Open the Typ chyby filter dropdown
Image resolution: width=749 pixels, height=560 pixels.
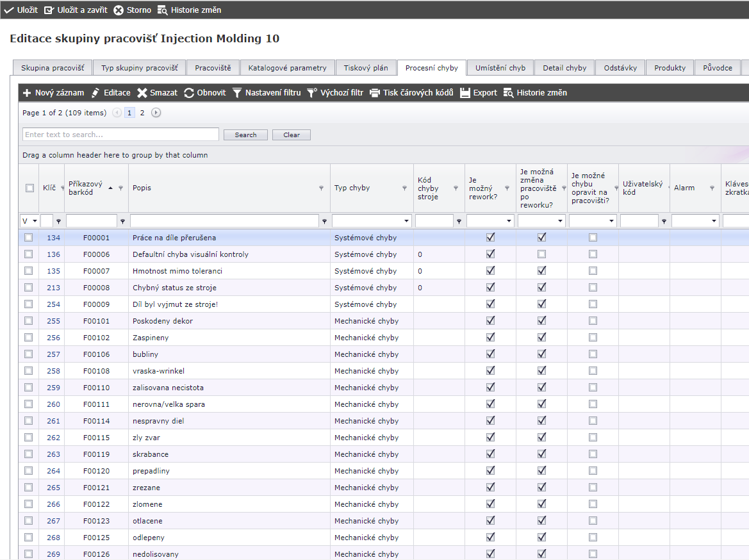(x=407, y=221)
